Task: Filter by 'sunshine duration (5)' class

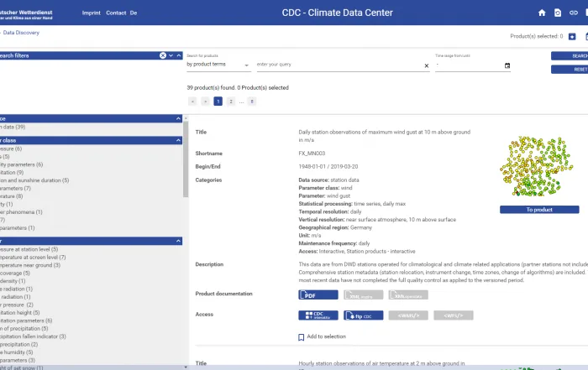Action: pyautogui.click(x=34, y=180)
